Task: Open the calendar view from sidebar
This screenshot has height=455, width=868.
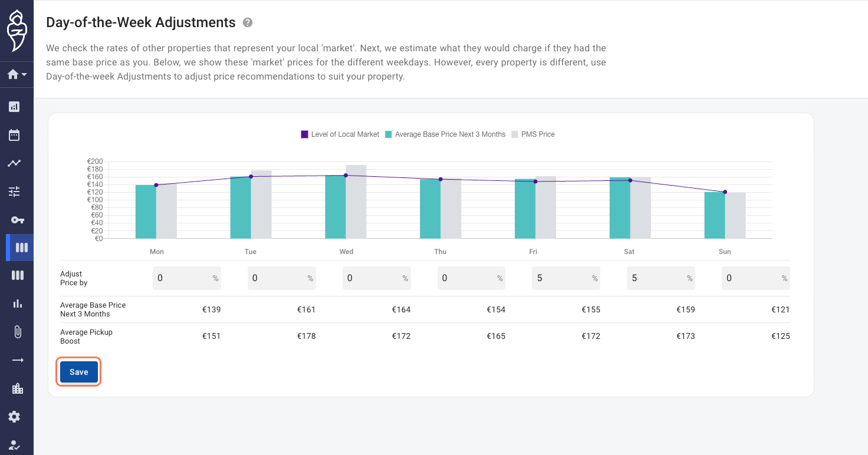Action: click(14, 135)
